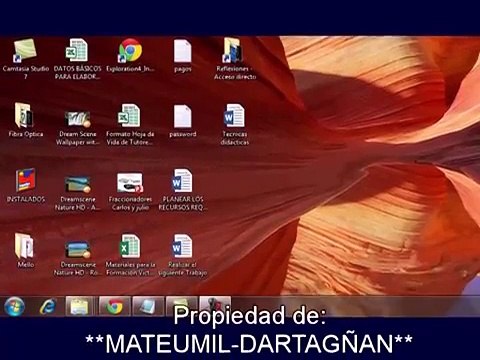Select the Dreamscene Nature HD - Ro video
The image size is (480, 360).
pyautogui.click(x=78, y=258)
